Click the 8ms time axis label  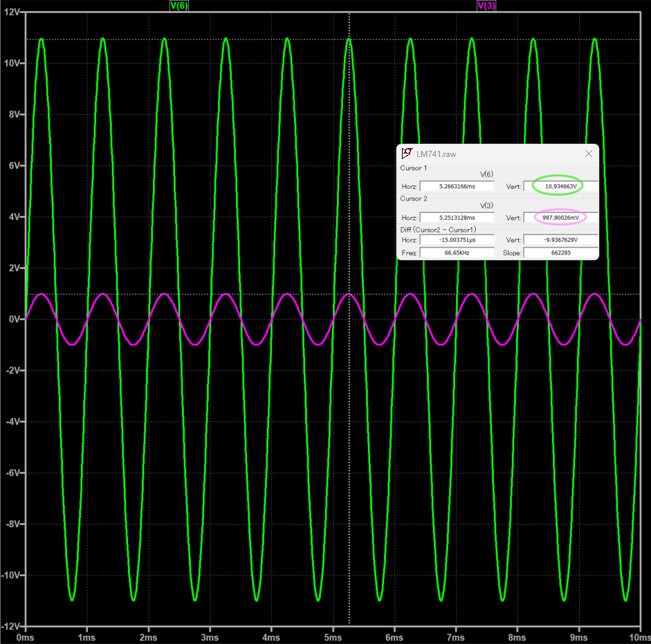point(517,637)
